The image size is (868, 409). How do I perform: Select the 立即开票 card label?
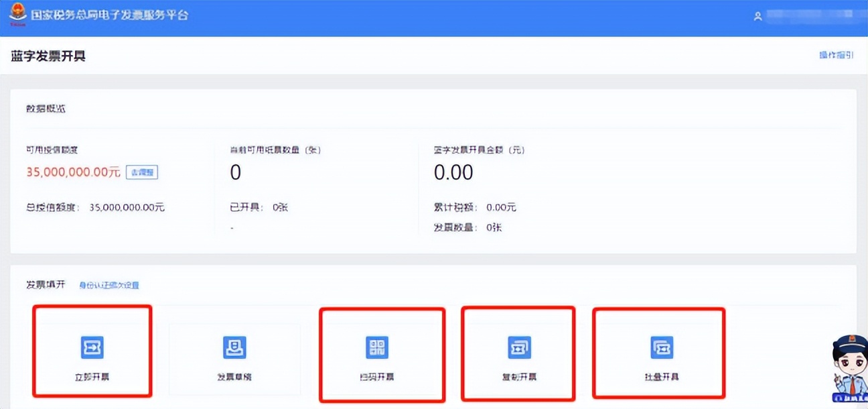tap(92, 377)
